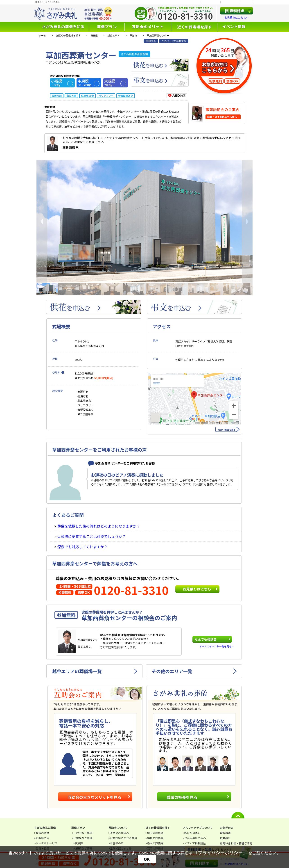Open 埼玉県 breadcrumb
Image resolution: width=289 pixels, height=868 pixels.
pos(94,35)
